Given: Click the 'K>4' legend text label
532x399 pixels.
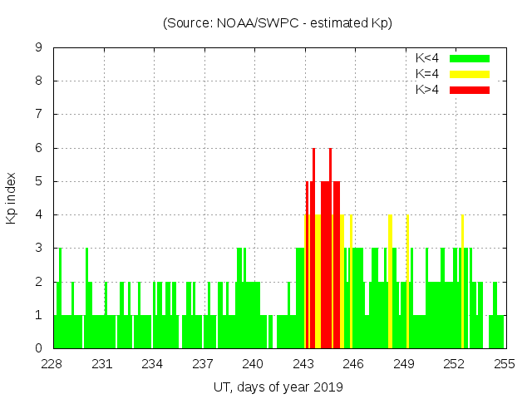Looking at the screenshot, I should [x=426, y=90].
